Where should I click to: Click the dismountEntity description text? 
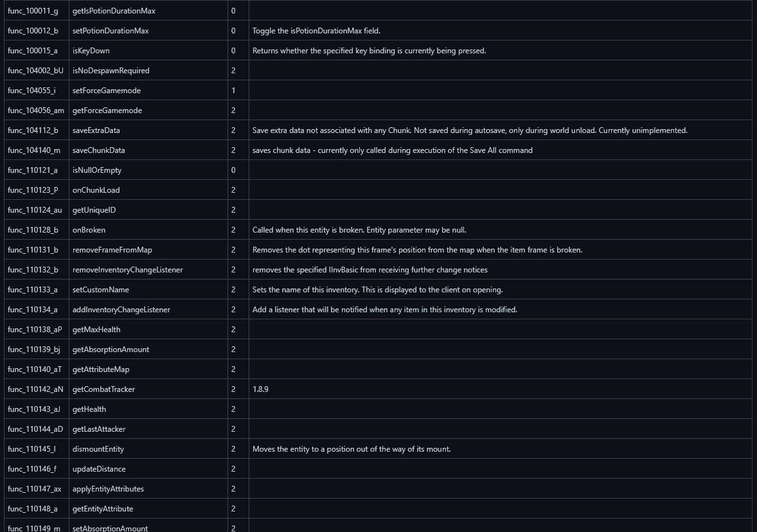pos(351,449)
